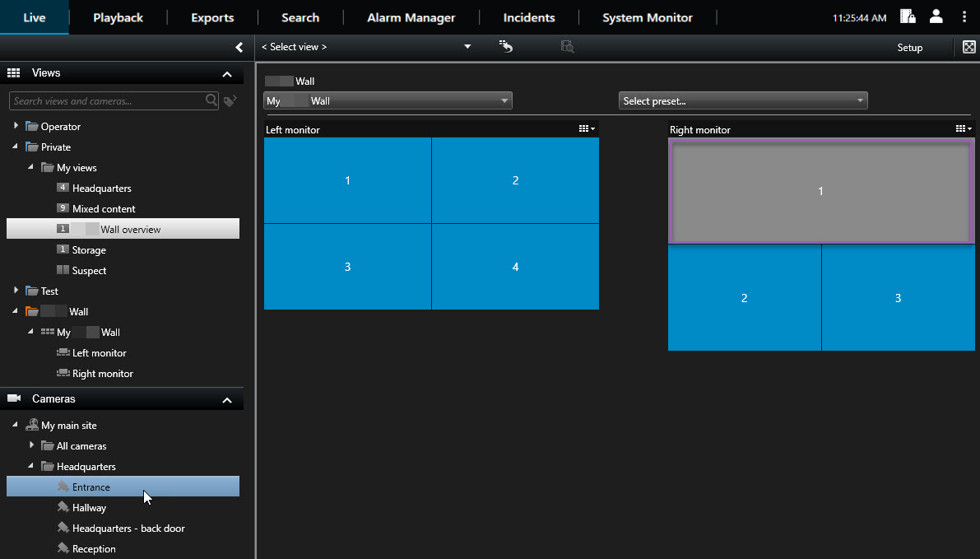Viewport: 980px width, 559px height.
Task: Open Left monitor layout grid icon
Action: (586, 128)
